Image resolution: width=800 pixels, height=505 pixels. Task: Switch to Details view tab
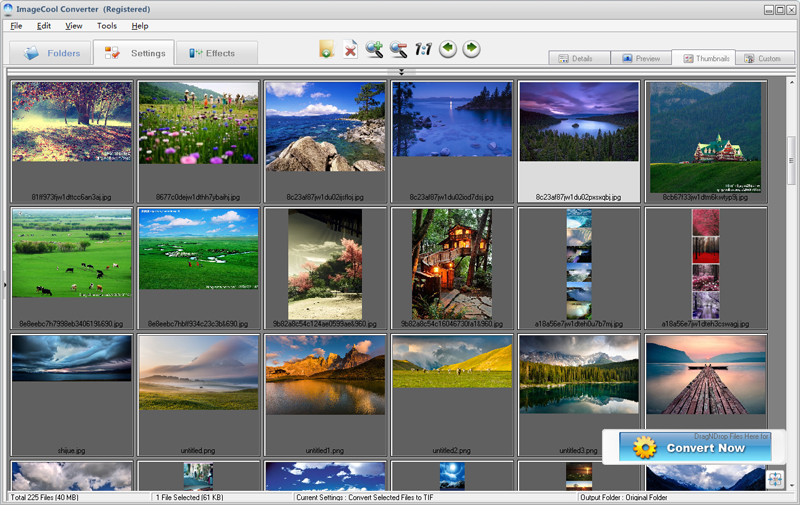point(579,58)
